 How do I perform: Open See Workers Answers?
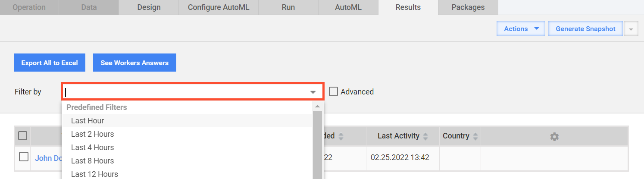pos(134,63)
